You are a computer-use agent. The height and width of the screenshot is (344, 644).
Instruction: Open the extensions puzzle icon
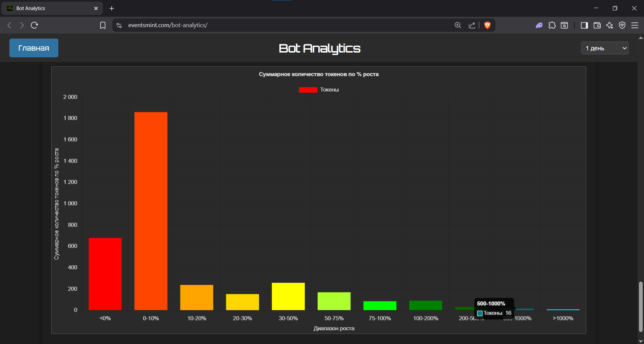pos(552,25)
